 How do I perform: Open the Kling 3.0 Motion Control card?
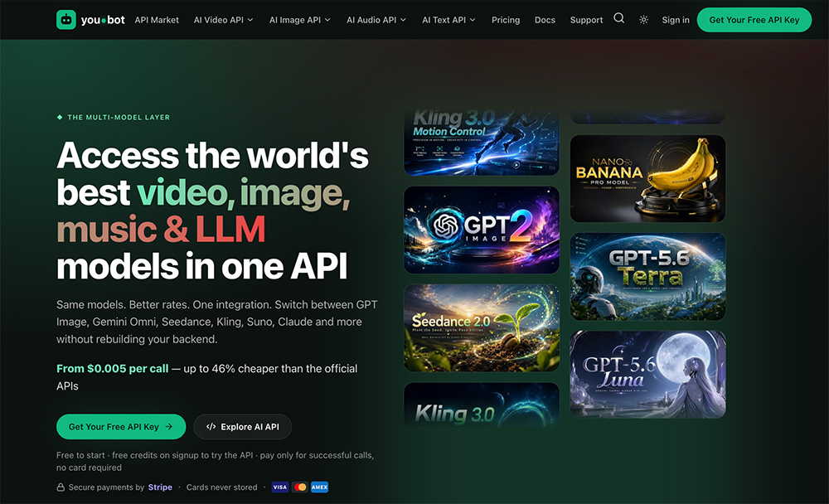pos(481,143)
